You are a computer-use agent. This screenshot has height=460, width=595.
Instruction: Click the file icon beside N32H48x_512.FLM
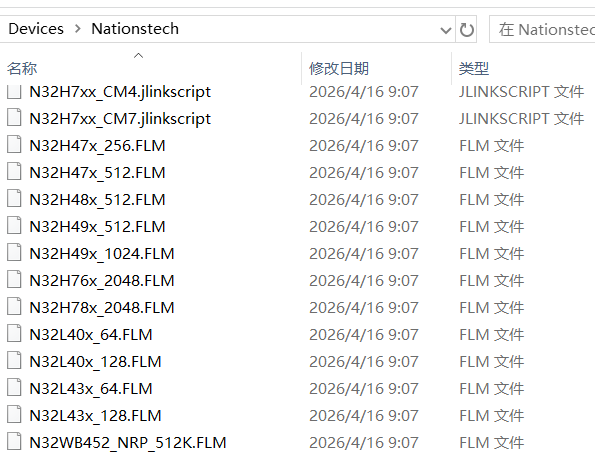tap(14, 198)
